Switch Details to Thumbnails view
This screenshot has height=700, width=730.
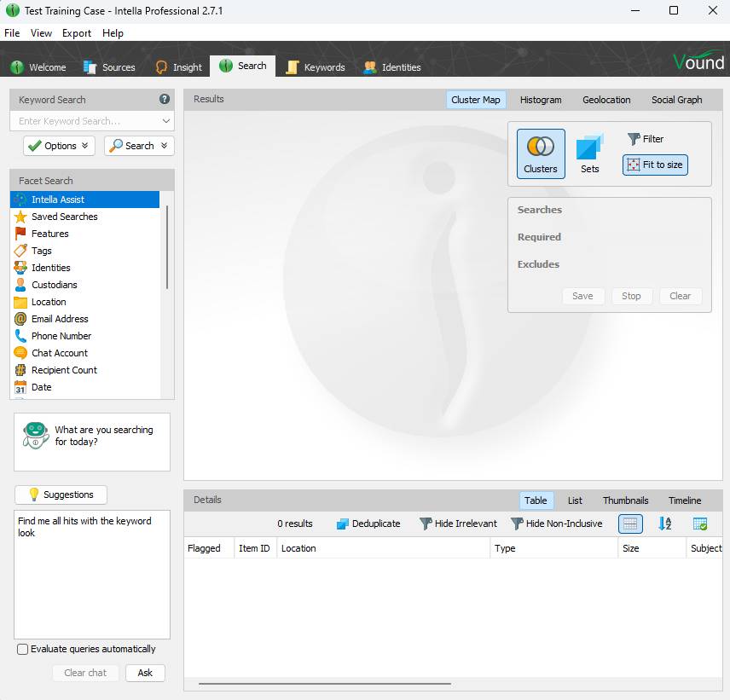(625, 500)
